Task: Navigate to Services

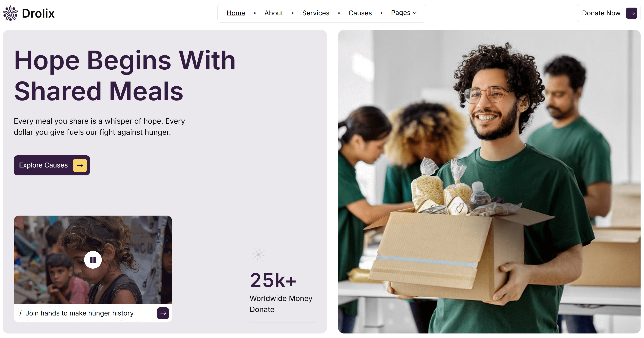Action: 316,13
